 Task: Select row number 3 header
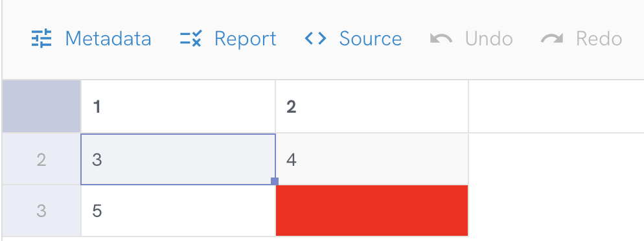[x=41, y=211]
